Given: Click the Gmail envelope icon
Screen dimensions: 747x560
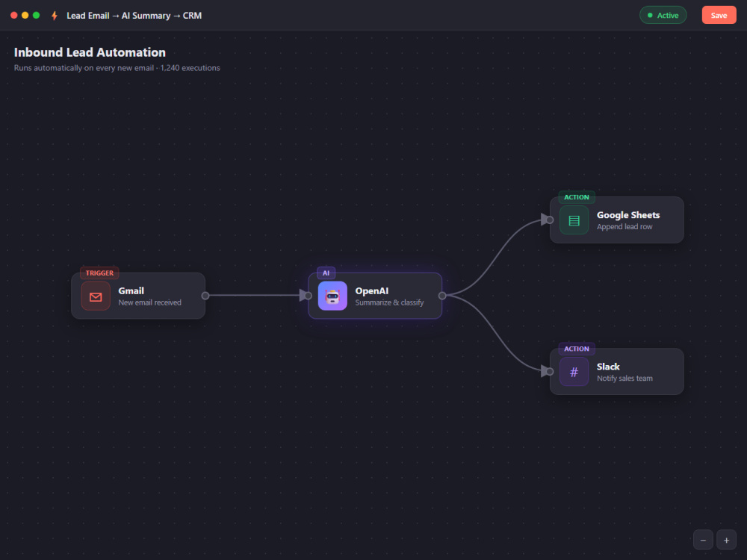Looking at the screenshot, I should [96, 296].
